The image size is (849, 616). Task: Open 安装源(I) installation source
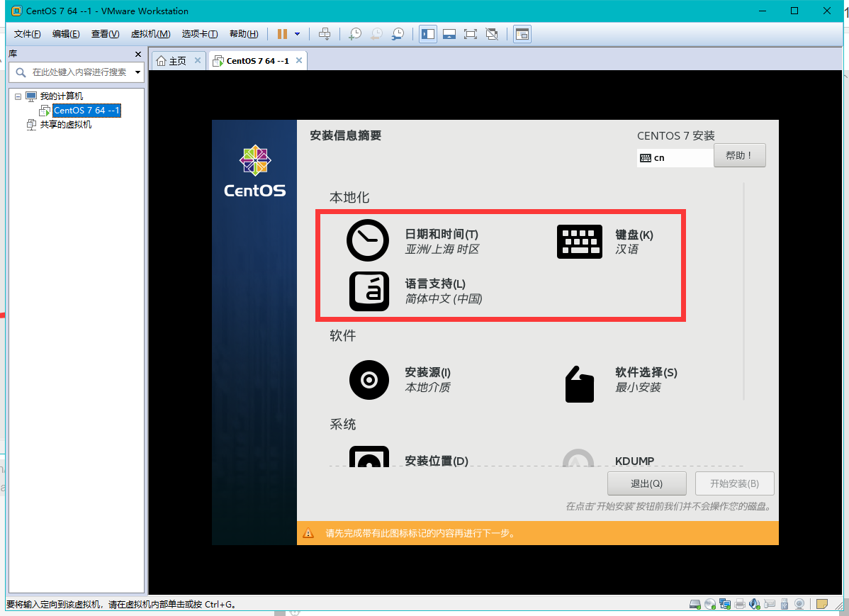point(400,380)
